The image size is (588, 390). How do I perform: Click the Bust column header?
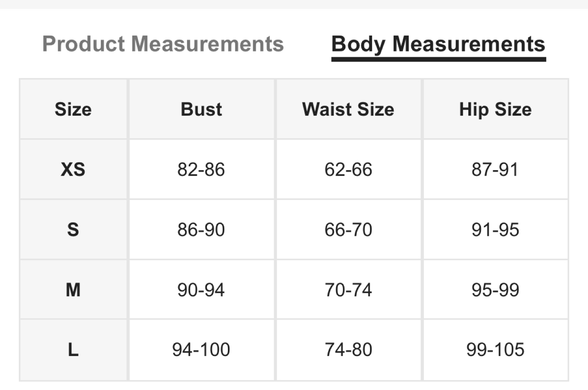[x=201, y=109]
